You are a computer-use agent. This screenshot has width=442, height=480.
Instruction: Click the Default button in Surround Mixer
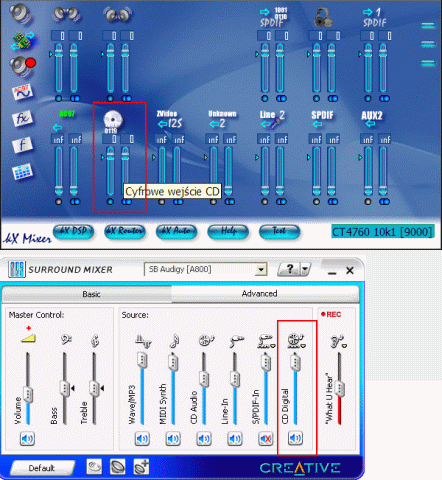pyautogui.click(x=42, y=468)
